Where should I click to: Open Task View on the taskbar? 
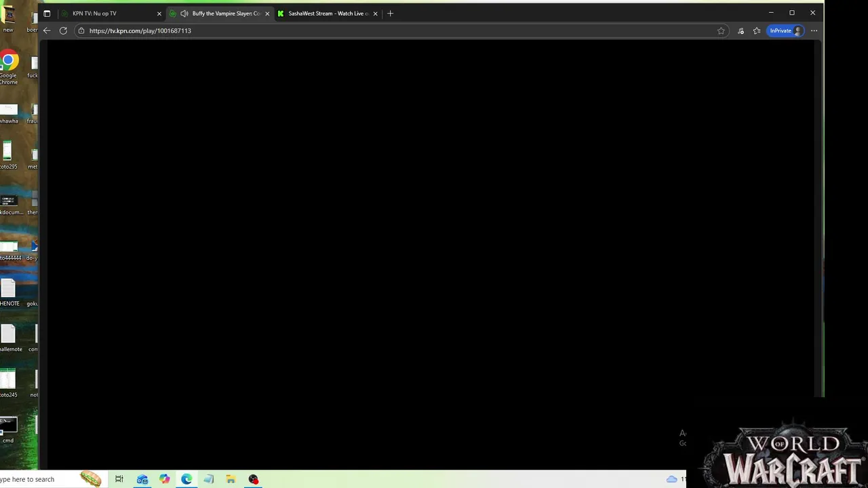[119, 479]
